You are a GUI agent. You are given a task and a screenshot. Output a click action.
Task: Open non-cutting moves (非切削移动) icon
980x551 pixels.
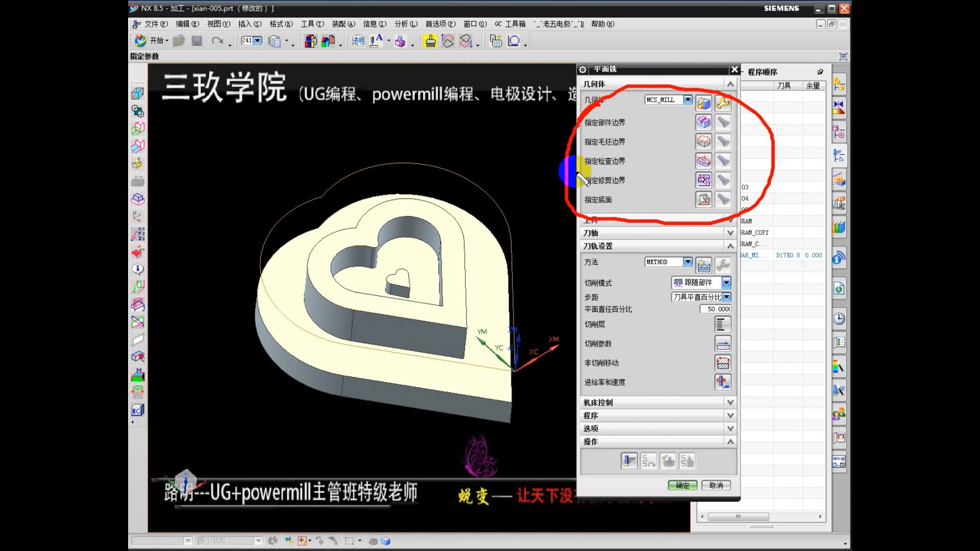pos(723,363)
